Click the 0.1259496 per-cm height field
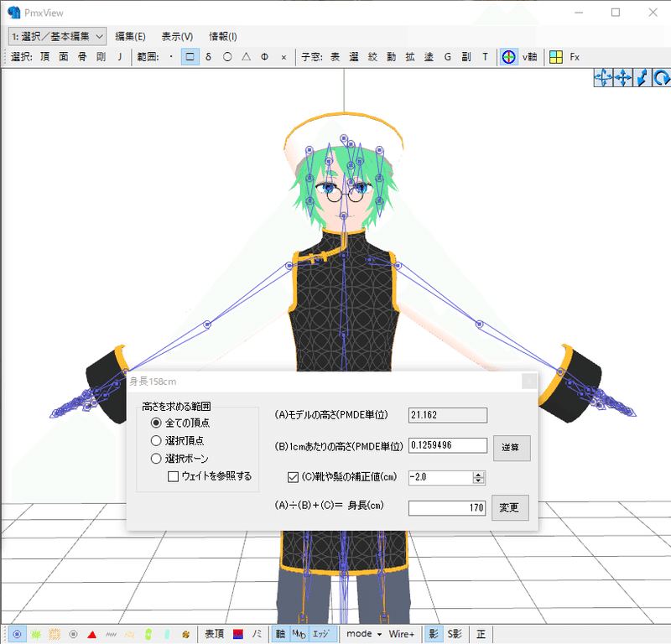This screenshot has height=644, width=671. pos(448,445)
